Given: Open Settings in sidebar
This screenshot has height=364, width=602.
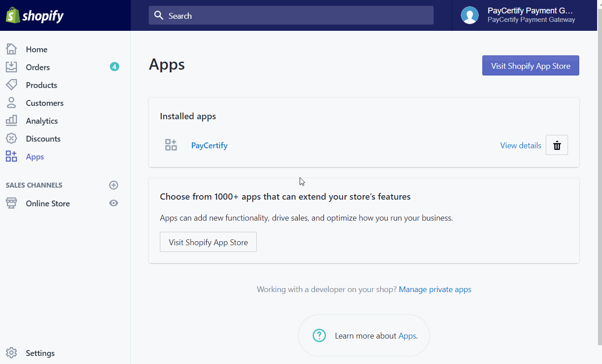Looking at the screenshot, I should click(40, 353).
